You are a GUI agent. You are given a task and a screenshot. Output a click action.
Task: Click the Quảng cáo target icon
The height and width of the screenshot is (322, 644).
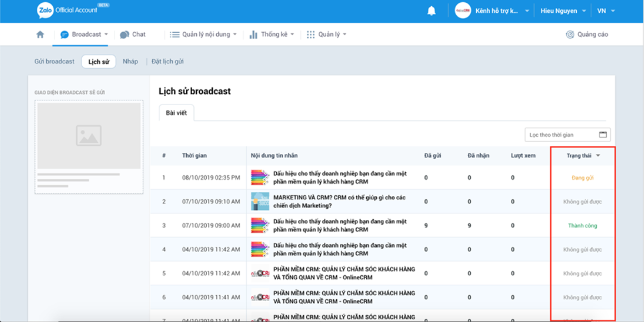point(570,34)
